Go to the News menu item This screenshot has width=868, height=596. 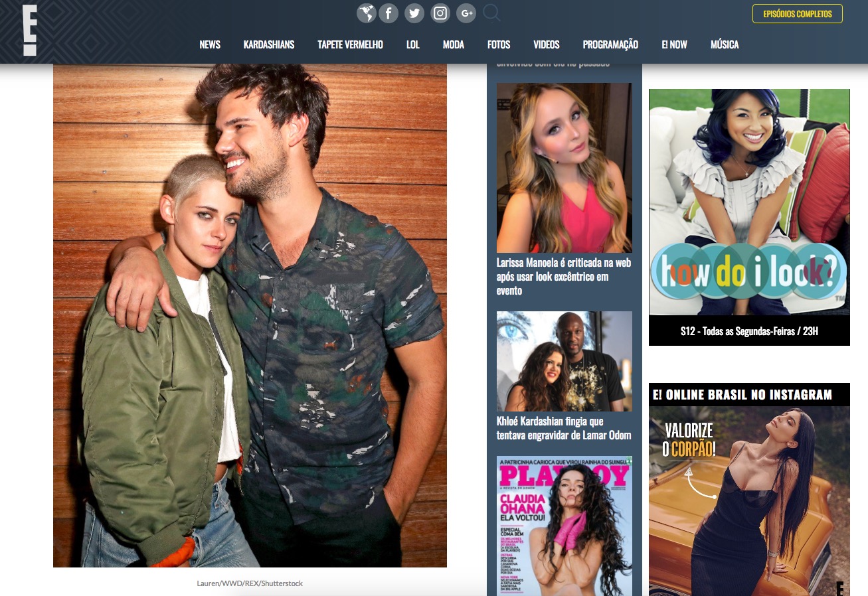210,44
